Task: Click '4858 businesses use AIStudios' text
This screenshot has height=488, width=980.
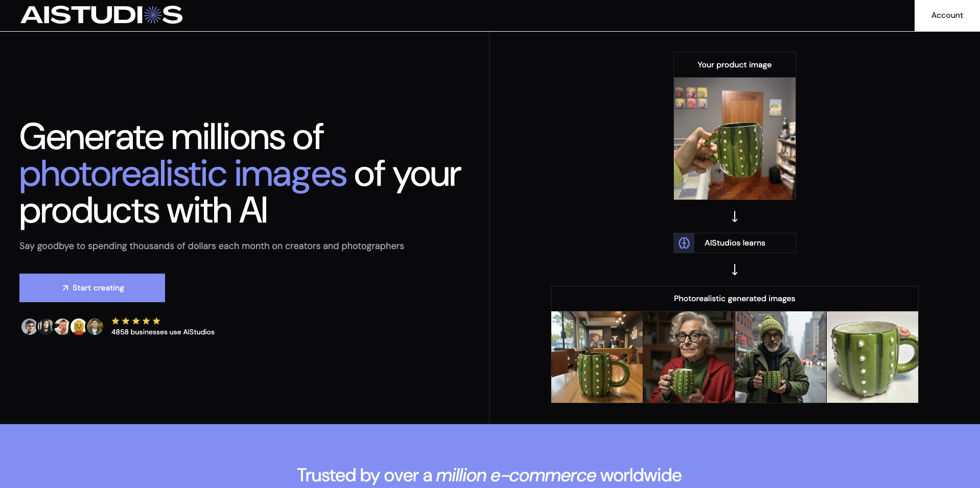Action: click(x=163, y=332)
